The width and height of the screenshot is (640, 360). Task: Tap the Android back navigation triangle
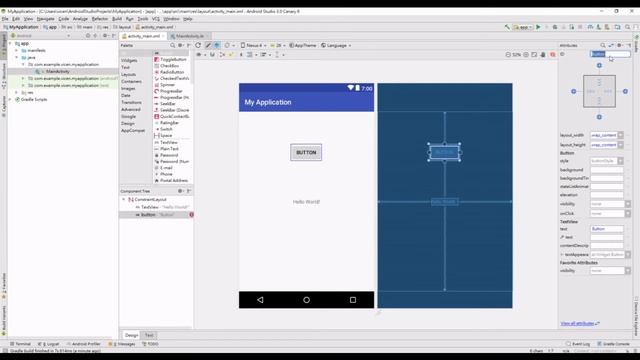tap(260, 300)
